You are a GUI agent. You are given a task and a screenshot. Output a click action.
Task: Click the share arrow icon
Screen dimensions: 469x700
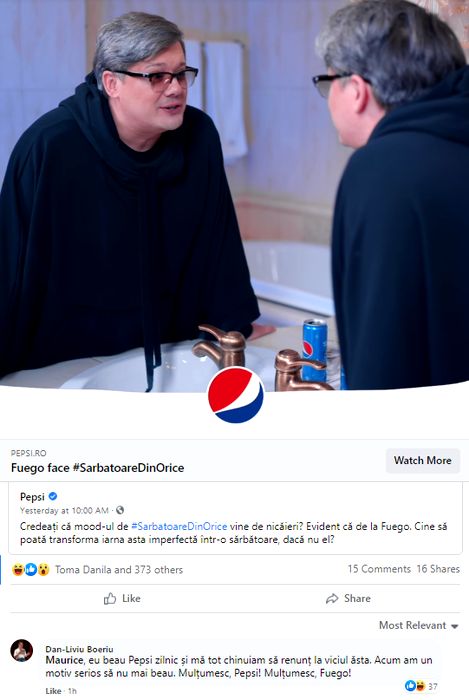[x=332, y=598]
